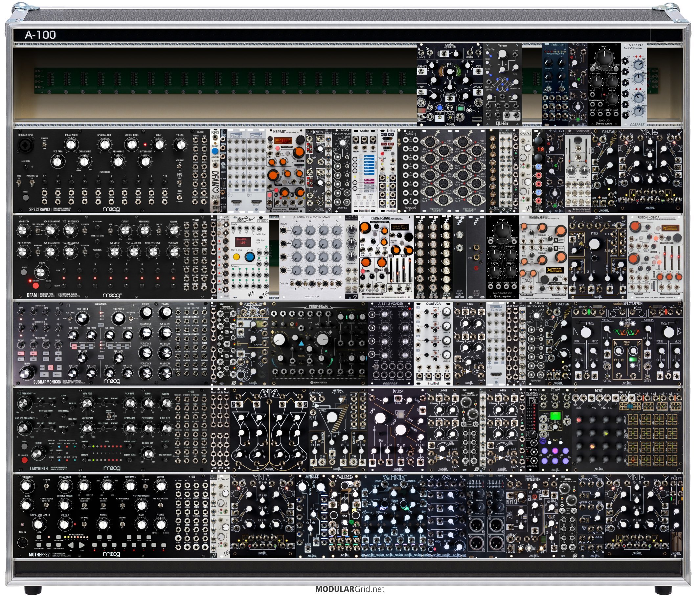Click the blue encoder on Pamela's Pro Workout
The width and height of the screenshot is (700, 596).
coord(250,257)
